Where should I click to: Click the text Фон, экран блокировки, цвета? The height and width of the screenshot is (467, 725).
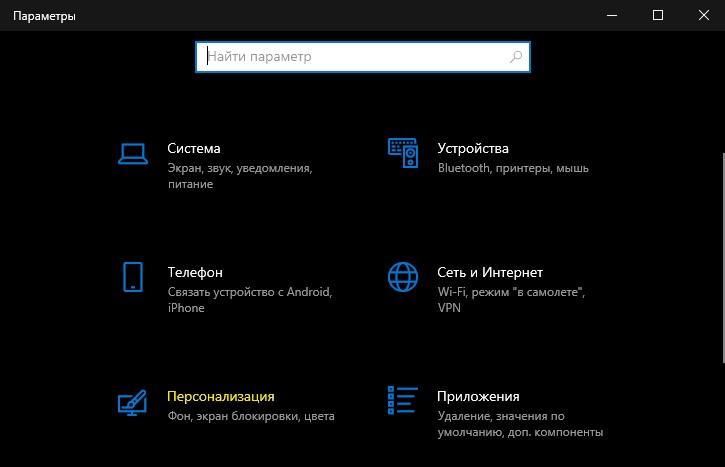click(251, 416)
